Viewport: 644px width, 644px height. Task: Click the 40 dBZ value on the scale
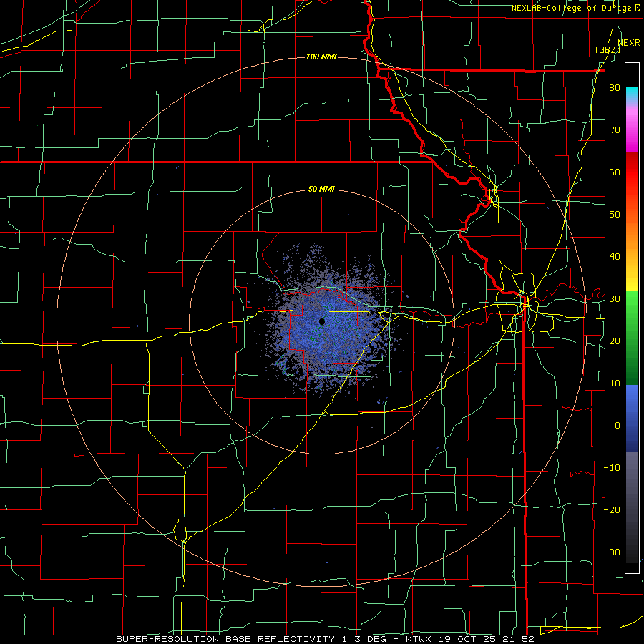pos(615,257)
